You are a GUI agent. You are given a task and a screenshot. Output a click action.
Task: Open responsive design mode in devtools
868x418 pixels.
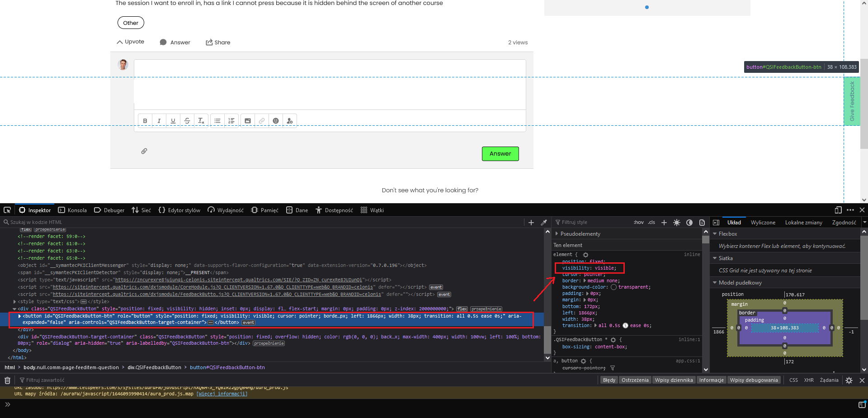838,210
